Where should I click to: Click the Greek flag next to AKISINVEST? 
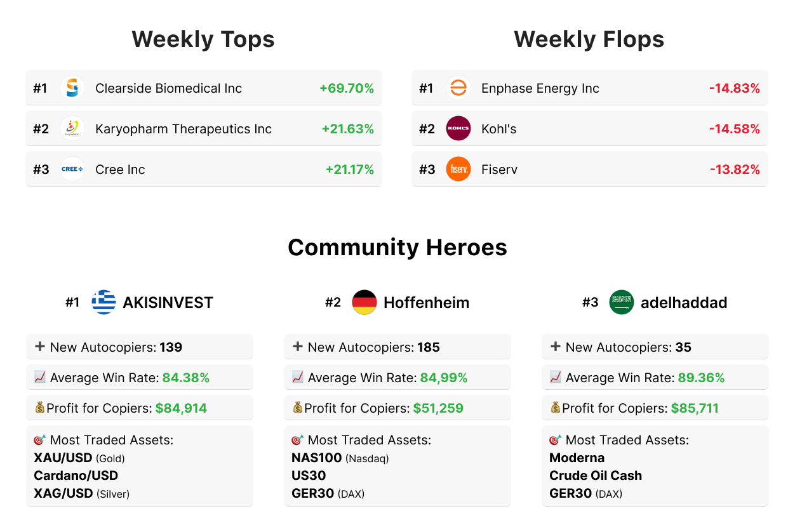pos(104,302)
